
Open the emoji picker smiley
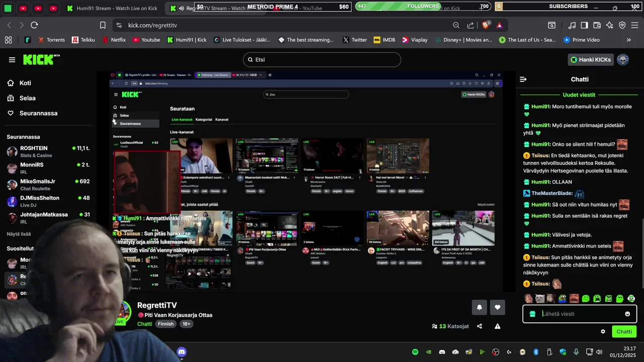[x=627, y=314]
